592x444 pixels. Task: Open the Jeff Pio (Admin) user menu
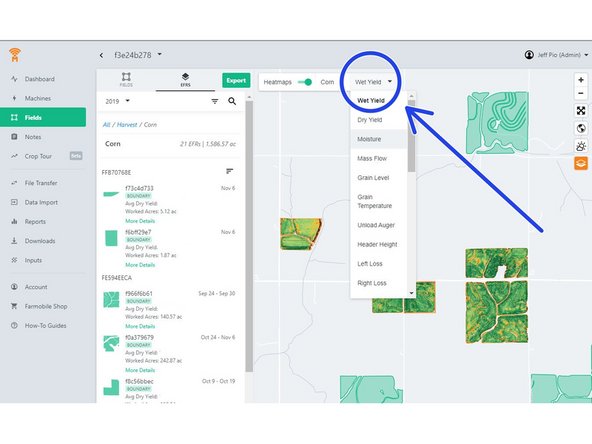point(556,55)
